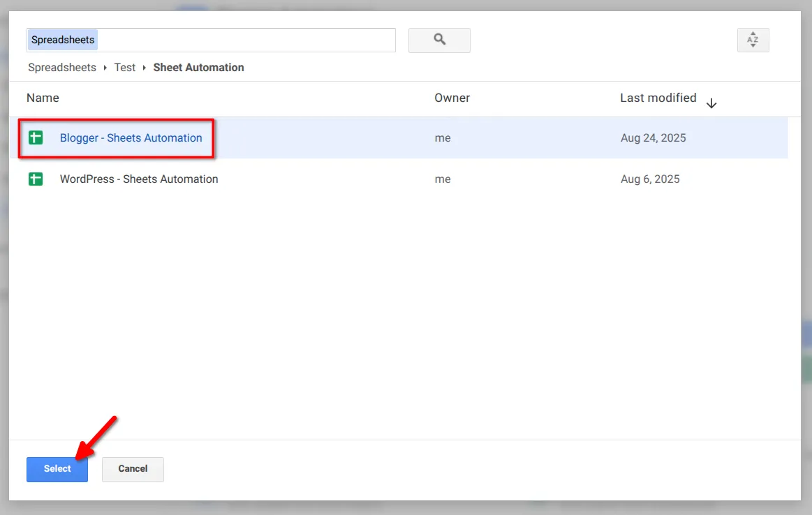
Task: Click the green Sheets icon beside Blogger file
Action: coord(36,137)
